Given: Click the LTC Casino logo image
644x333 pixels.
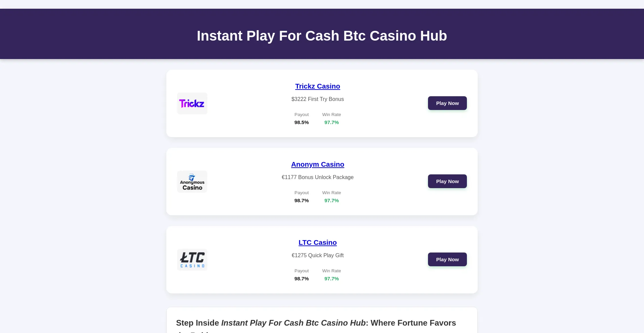Looking at the screenshot, I should pyautogui.click(x=192, y=260).
